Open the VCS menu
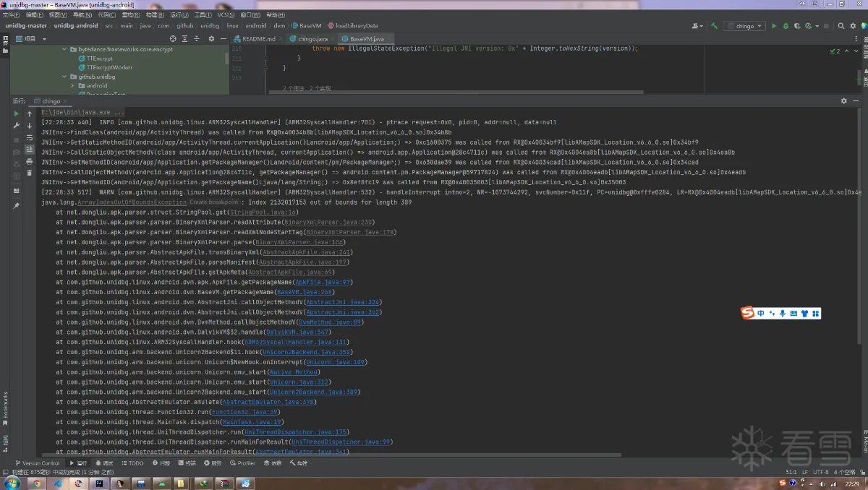Screen dimensions: 868x490 pos(226,14)
